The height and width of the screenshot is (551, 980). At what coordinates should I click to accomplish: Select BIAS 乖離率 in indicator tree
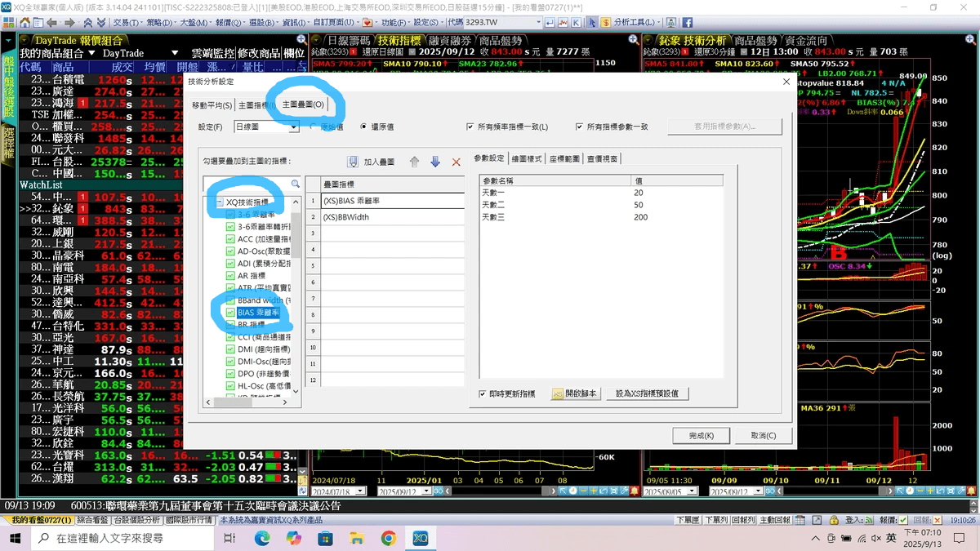point(258,312)
